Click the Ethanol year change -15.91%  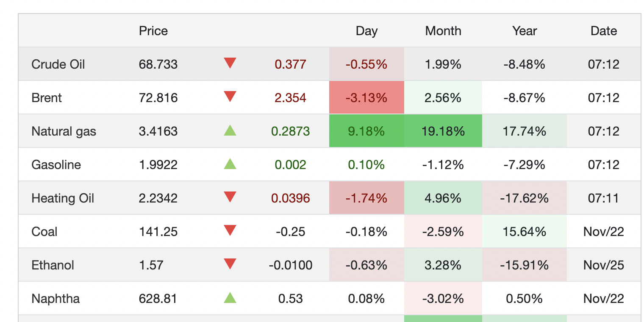[525, 265]
